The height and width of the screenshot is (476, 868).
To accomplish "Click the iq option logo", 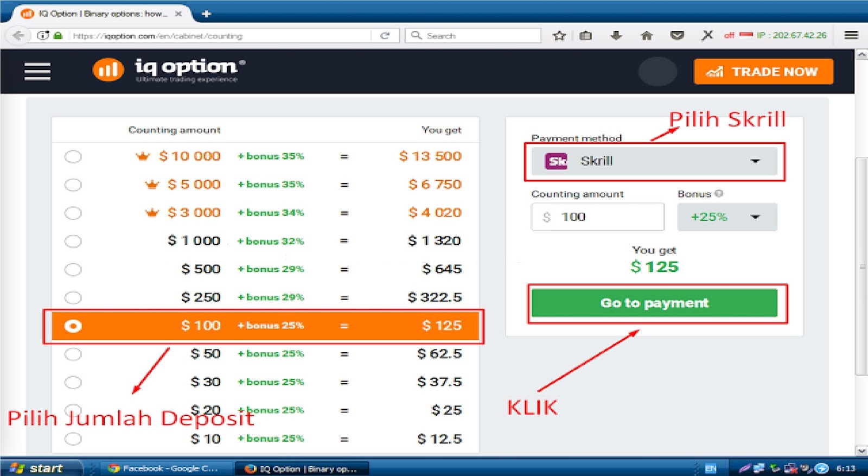I will coord(169,70).
